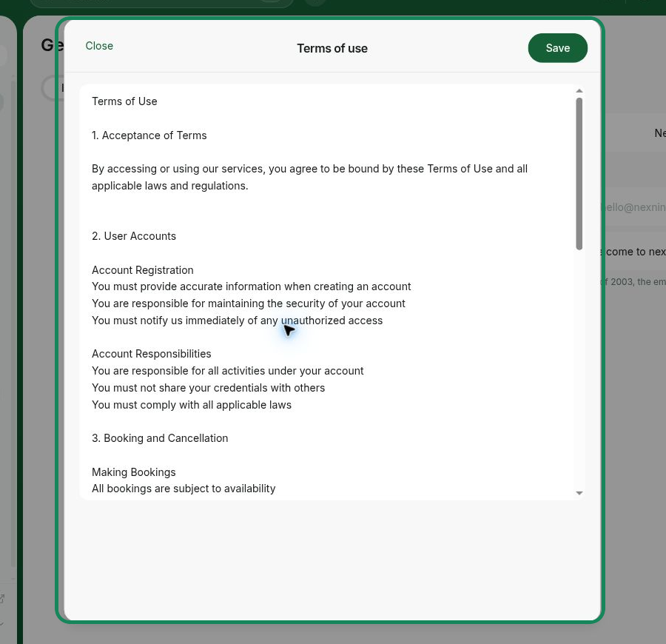The image size is (666, 644).
Task: Click the 'Making Bookings' line
Action: click(x=133, y=472)
